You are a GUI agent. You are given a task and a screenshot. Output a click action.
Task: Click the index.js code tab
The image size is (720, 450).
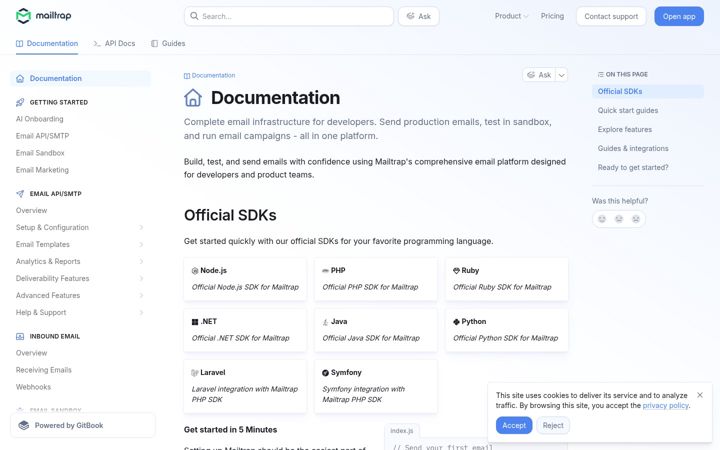pos(402,431)
